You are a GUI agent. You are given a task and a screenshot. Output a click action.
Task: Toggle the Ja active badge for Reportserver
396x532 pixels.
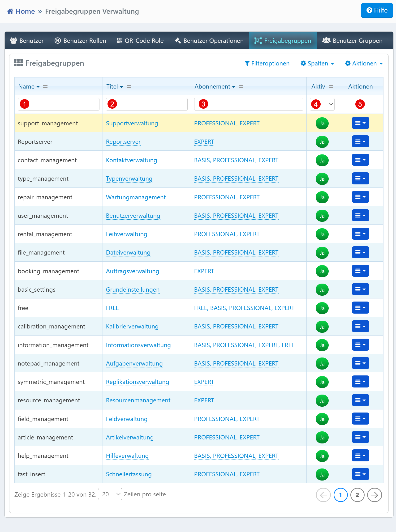(322, 142)
